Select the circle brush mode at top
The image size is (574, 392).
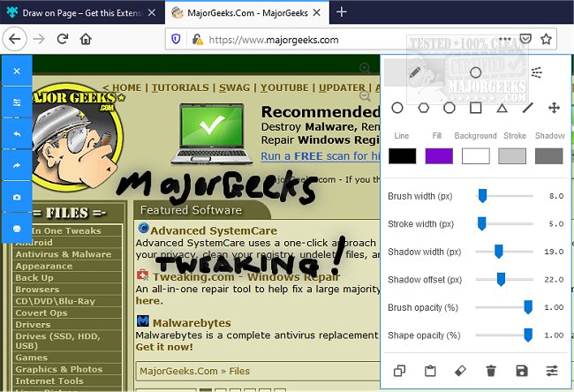tap(475, 72)
